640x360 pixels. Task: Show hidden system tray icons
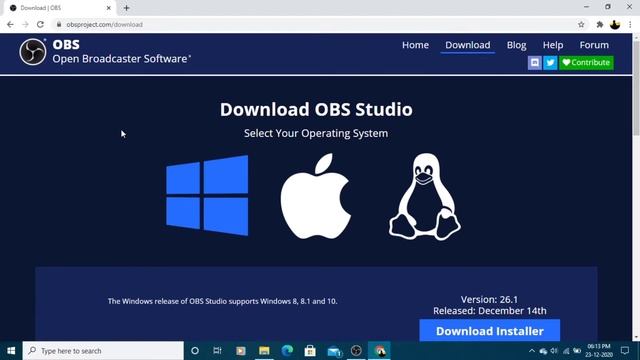pos(531,351)
